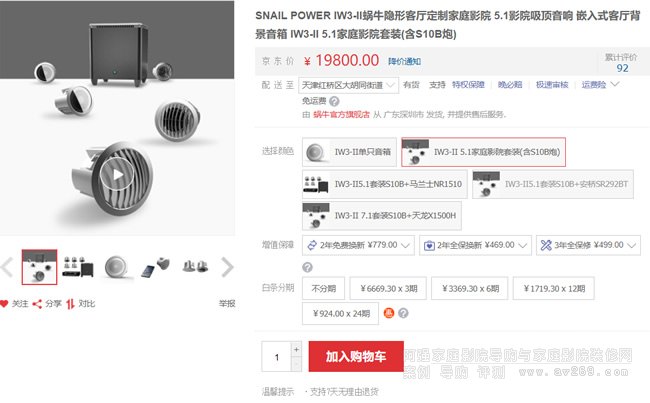Screen dimensions: 650x403
Task: Select IW3-II5.1套装S10B+马兰士NR1510 variant
Action: 385,184
